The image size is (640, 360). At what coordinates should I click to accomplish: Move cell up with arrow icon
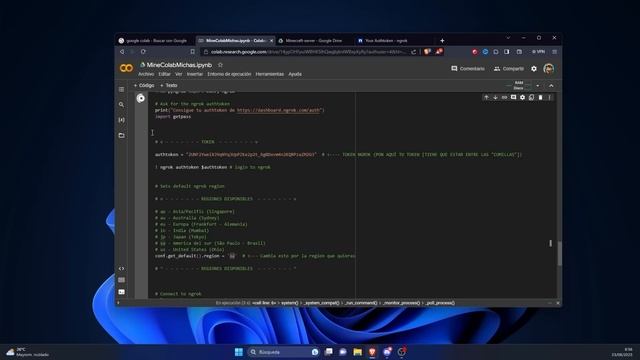(486, 98)
